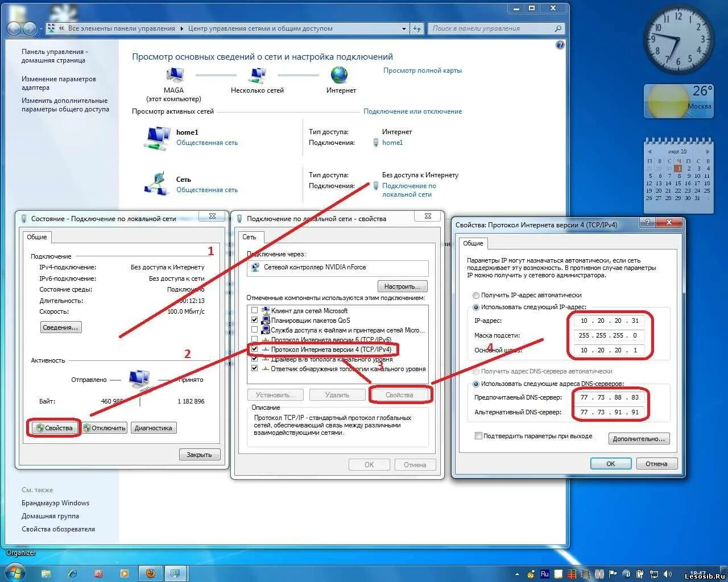Click the search magnifier in Control Panel

(558, 28)
